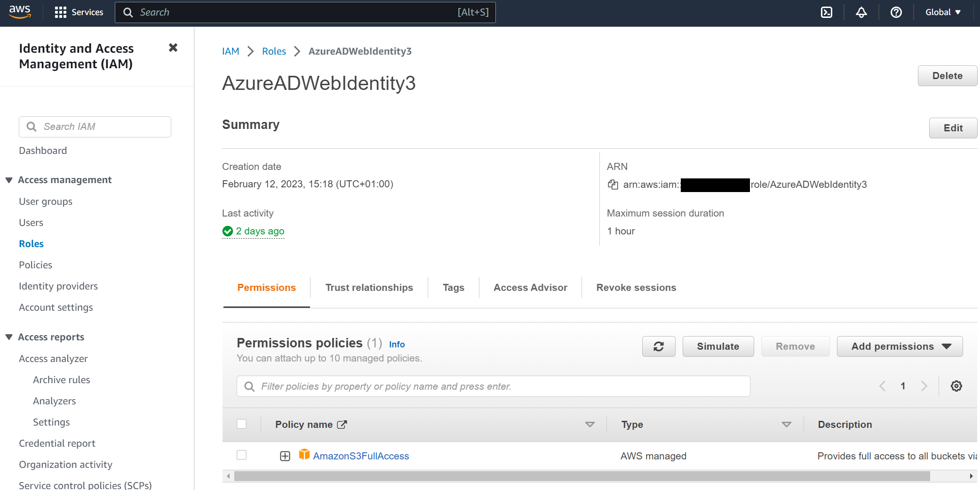
Task: Click the green last activity checkmark
Action: (228, 231)
